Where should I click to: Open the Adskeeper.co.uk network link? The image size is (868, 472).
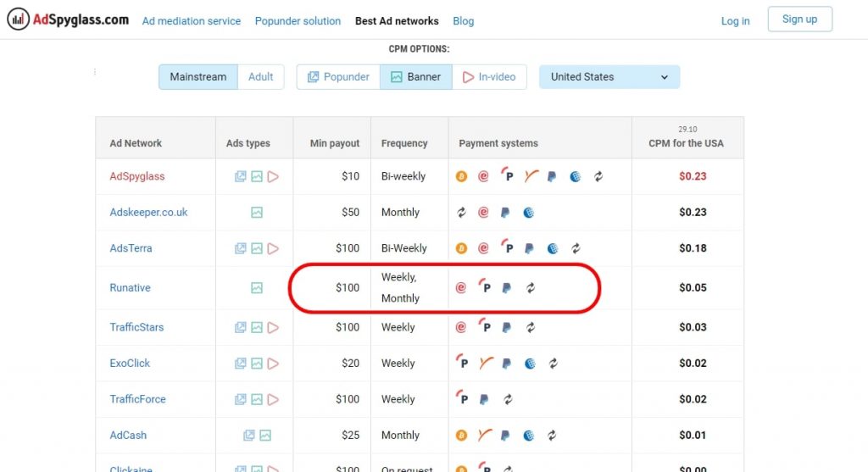point(148,213)
